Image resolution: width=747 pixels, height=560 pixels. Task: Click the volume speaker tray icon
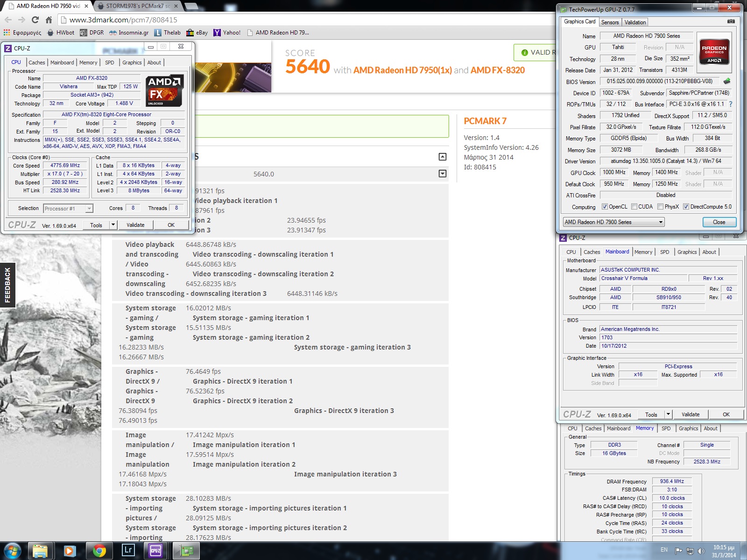click(701, 551)
